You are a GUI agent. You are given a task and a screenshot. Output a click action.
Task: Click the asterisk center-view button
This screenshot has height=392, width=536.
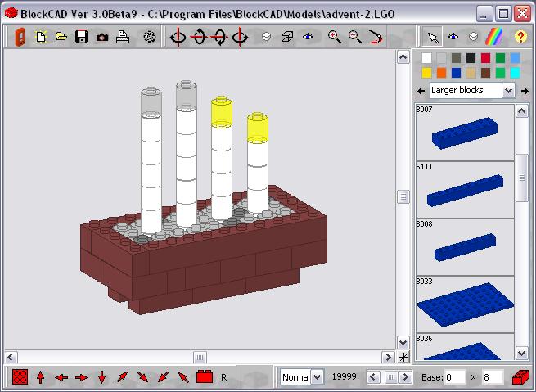(403, 357)
